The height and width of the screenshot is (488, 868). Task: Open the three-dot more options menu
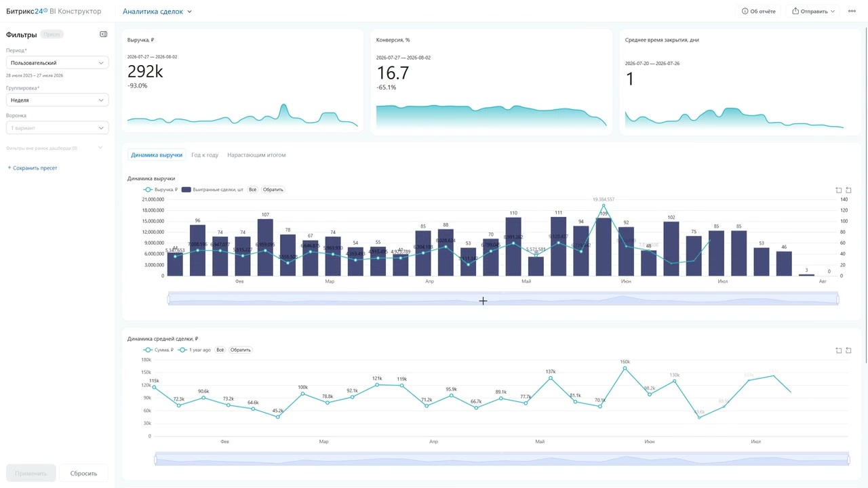click(852, 12)
